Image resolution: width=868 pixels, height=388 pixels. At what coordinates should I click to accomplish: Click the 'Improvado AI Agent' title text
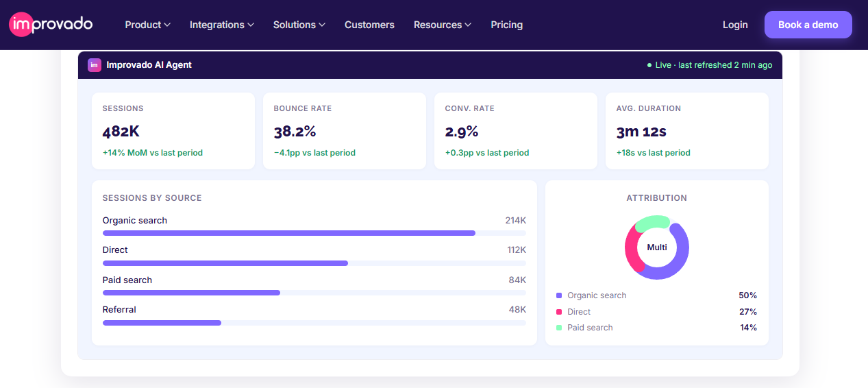[x=149, y=65]
